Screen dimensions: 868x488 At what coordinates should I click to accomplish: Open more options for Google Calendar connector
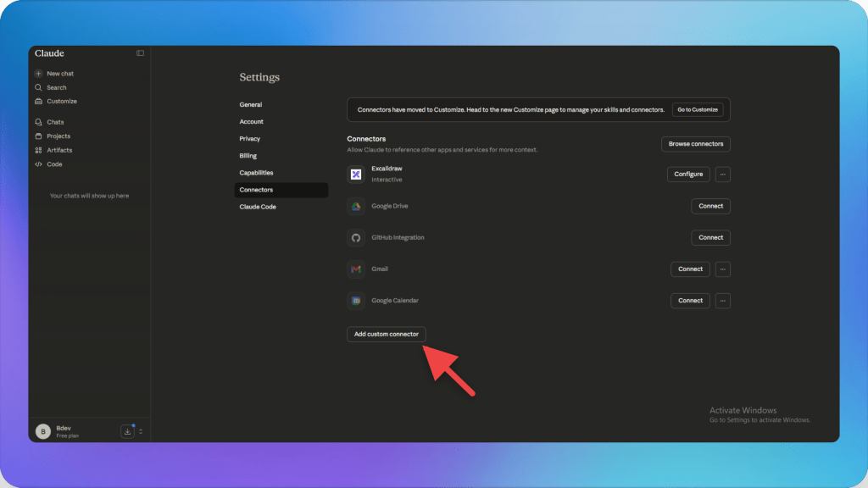tap(722, 300)
